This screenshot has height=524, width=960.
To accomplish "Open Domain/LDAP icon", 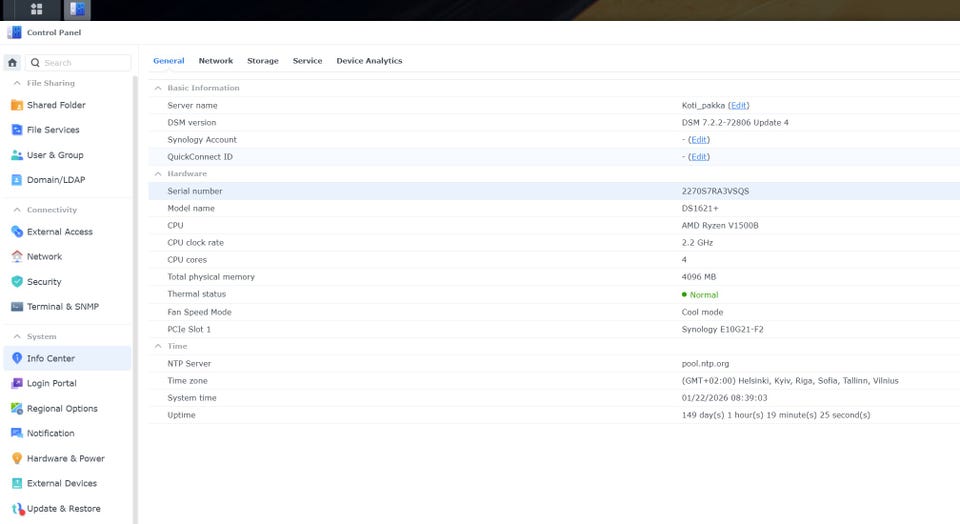I will pos(17,180).
